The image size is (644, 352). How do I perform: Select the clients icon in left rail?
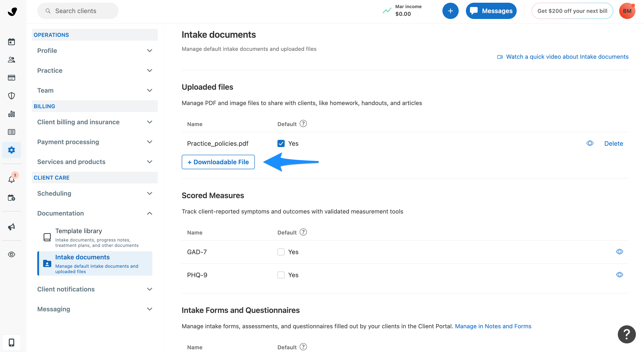tap(12, 60)
